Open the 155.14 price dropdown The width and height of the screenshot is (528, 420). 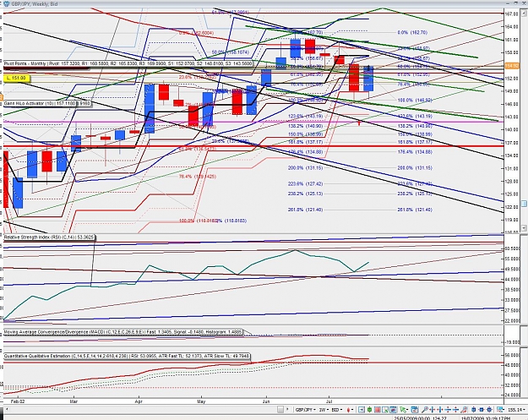[518, 410]
